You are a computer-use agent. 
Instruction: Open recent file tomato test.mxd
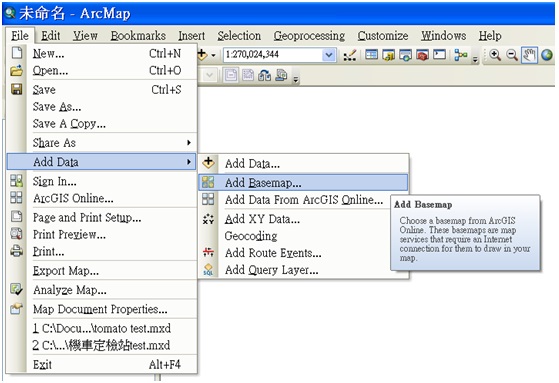coord(102,328)
